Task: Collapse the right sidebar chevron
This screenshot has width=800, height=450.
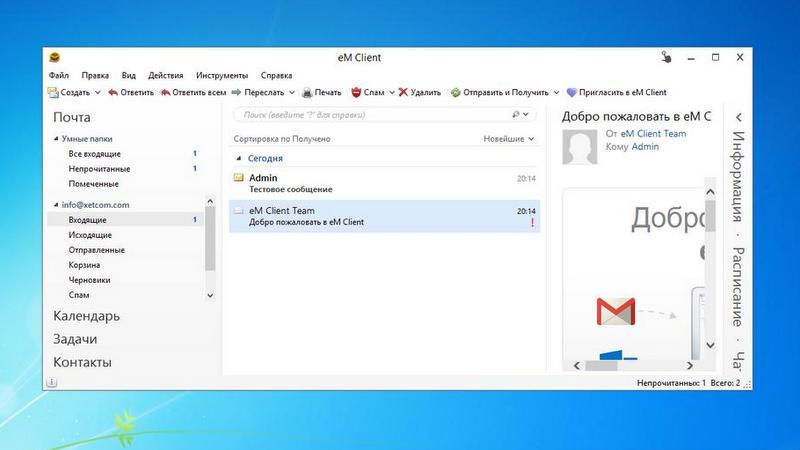Action: 739,117
